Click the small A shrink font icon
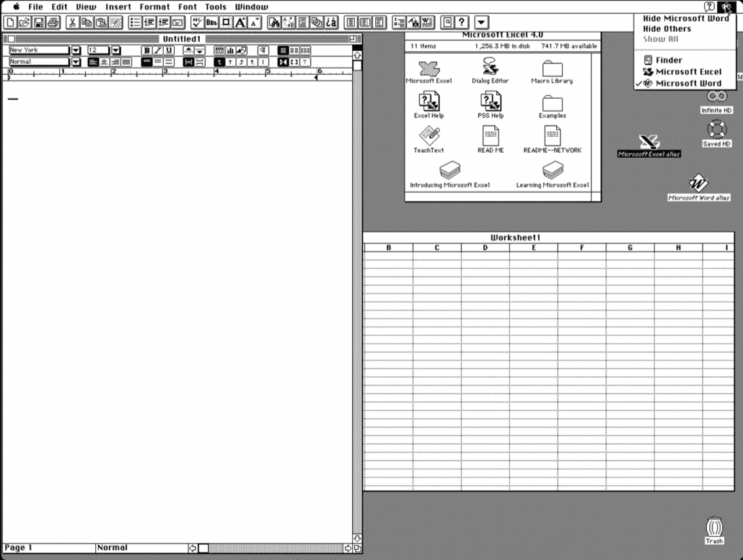 click(x=255, y=22)
